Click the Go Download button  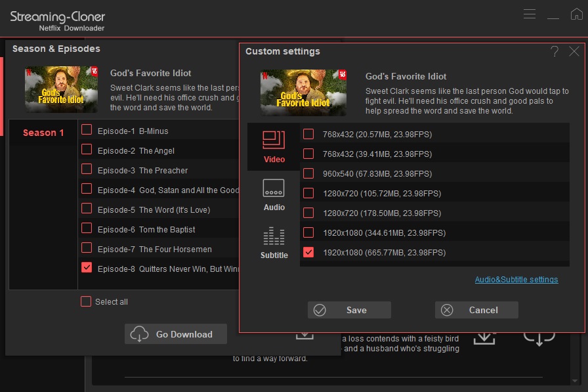(x=176, y=334)
